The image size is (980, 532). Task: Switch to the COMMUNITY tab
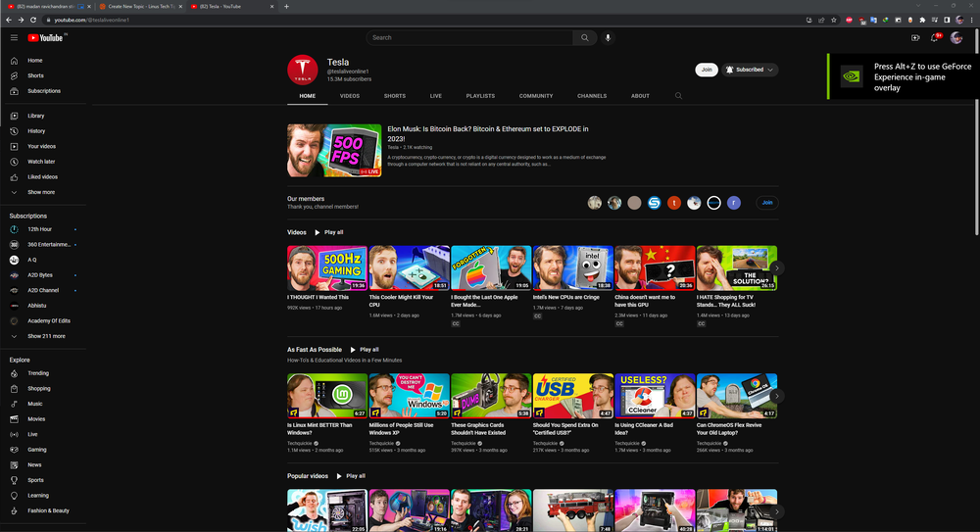(536, 96)
